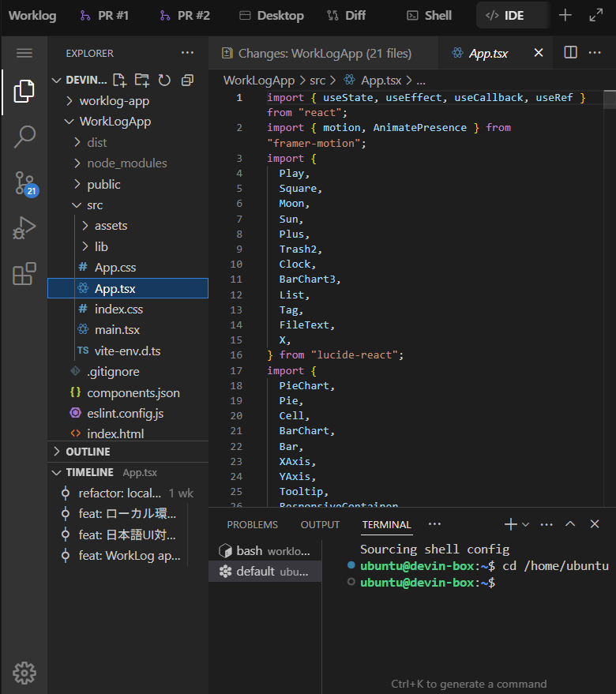Click the New File icon in Explorer
Screen dimensions: 616x694
(x=119, y=80)
